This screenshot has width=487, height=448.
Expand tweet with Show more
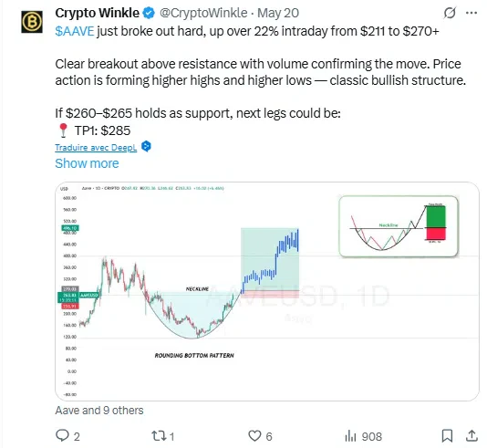pyautogui.click(x=87, y=163)
